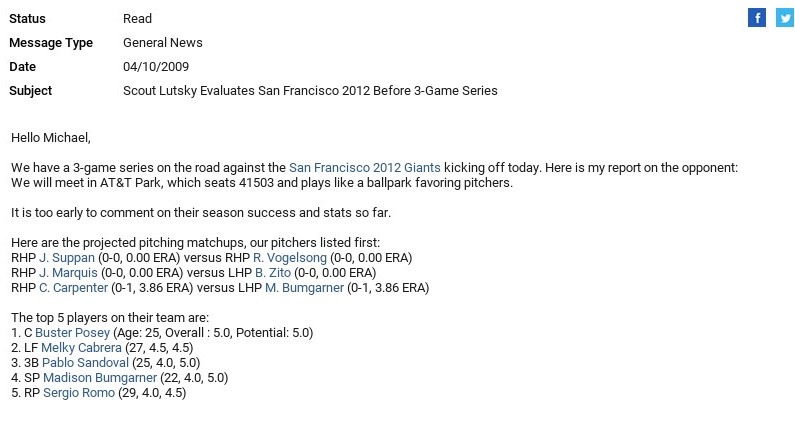Image resolution: width=795 pixels, height=431 pixels.
Task: Click the General News message type value
Action: click(x=163, y=43)
